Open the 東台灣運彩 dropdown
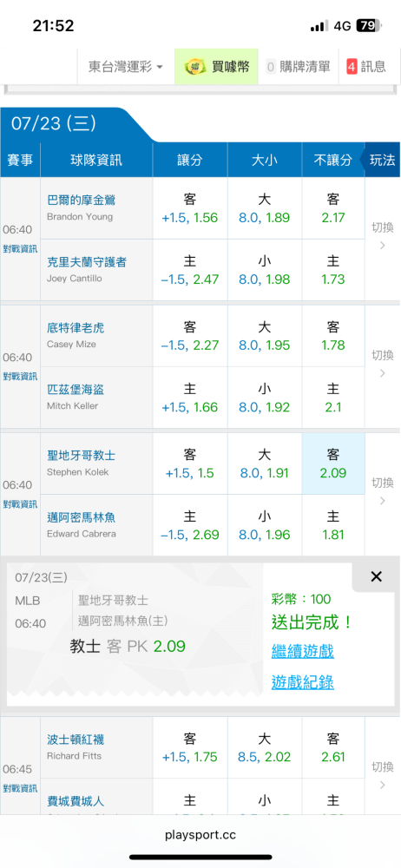 click(x=126, y=67)
